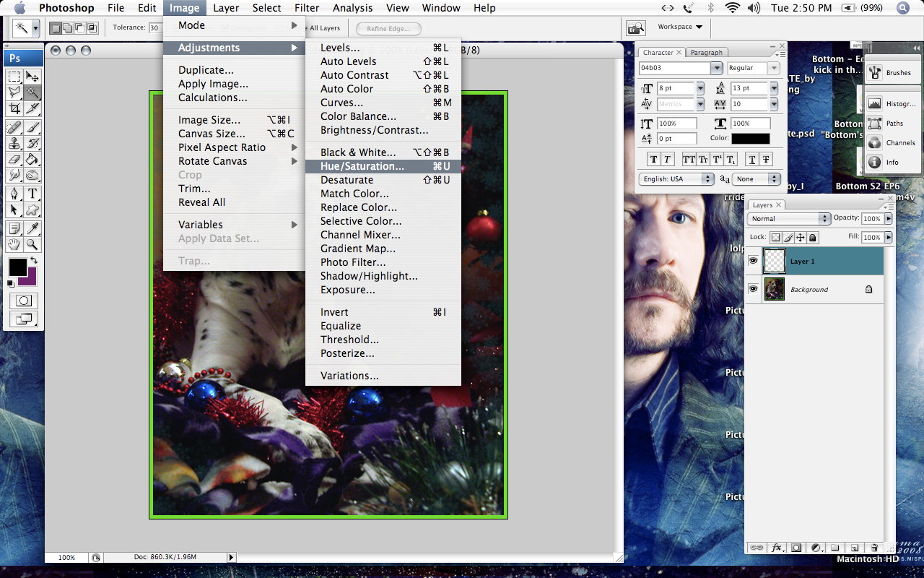
Task: Select the Rectangular Marquee tool
Action: click(14, 76)
